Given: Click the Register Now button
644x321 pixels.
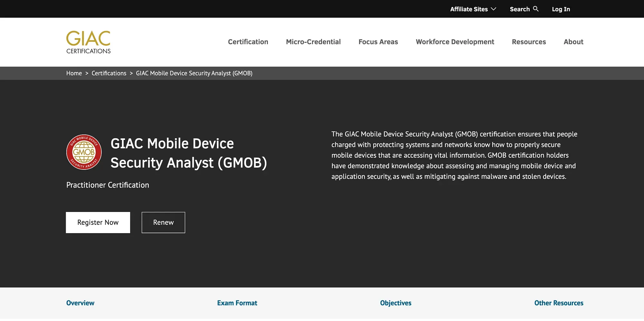Looking at the screenshot, I should point(98,222).
